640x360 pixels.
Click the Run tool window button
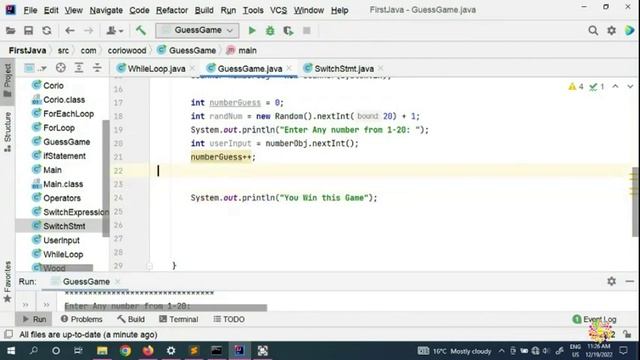34,319
